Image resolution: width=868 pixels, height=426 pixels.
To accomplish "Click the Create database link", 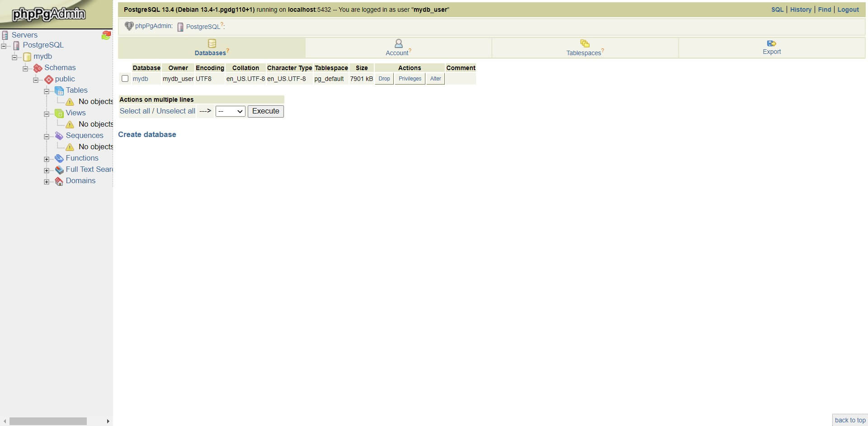I will pyautogui.click(x=147, y=134).
